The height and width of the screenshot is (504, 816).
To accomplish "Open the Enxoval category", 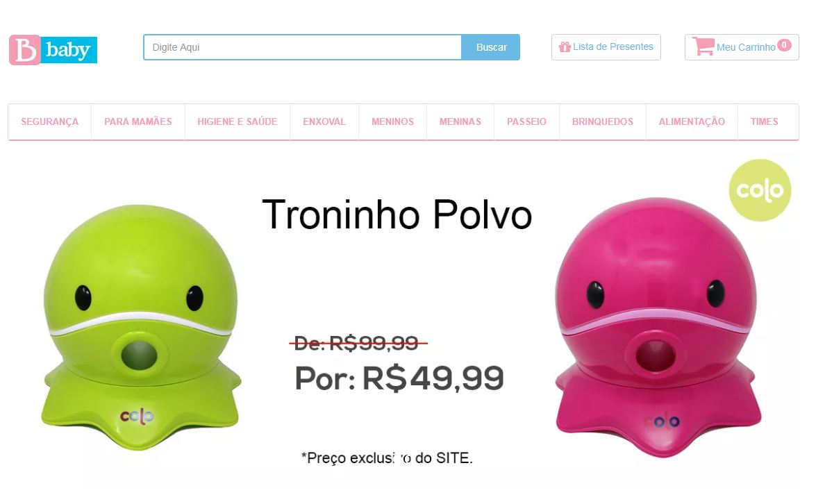I will pos(324,121).
